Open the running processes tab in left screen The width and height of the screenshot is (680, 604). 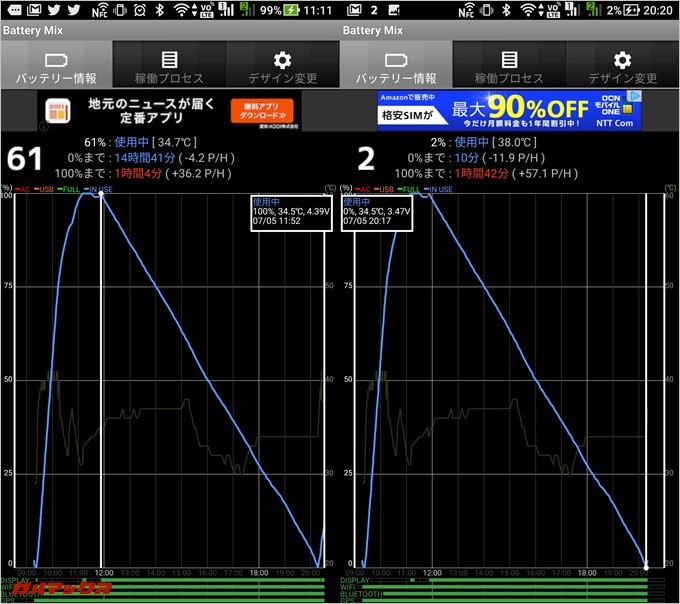(x=169, y=60)
